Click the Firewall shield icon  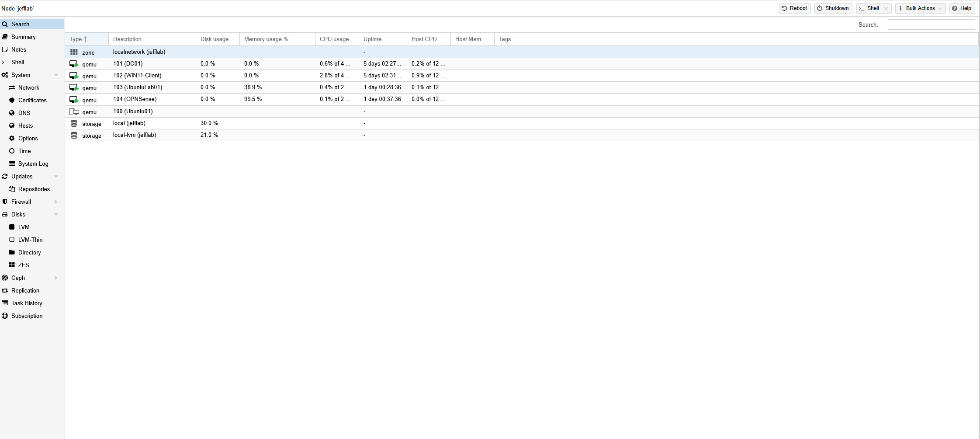click(5, 202)
